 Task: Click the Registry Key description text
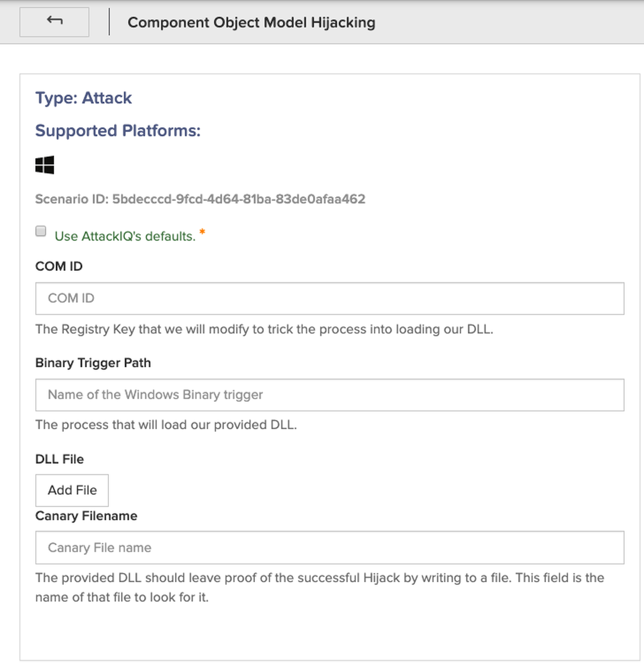point(264,329)
